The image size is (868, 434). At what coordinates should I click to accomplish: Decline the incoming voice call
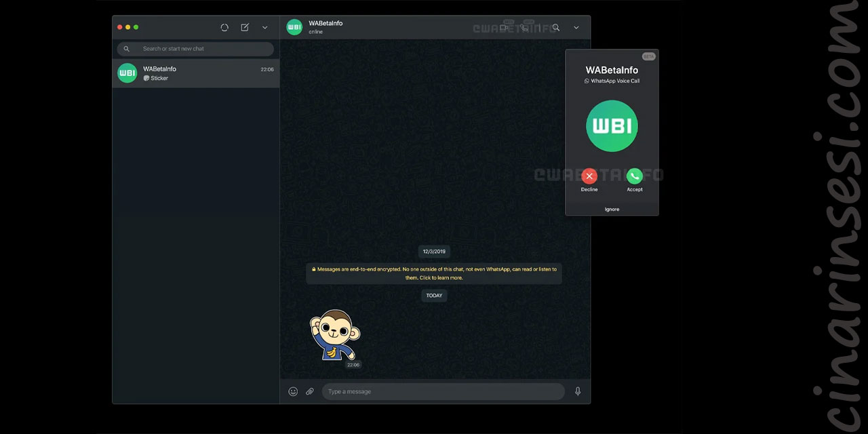coord(589,176)
